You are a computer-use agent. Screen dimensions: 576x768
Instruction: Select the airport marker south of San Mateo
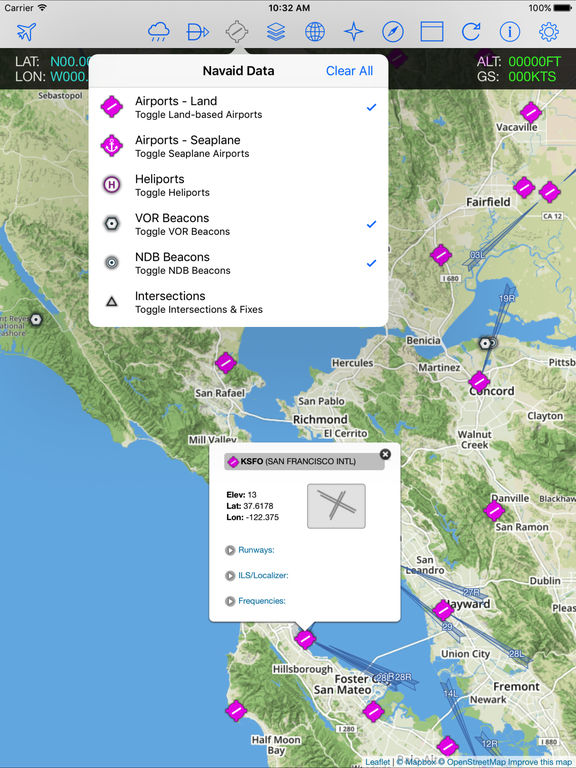point(373,711)
